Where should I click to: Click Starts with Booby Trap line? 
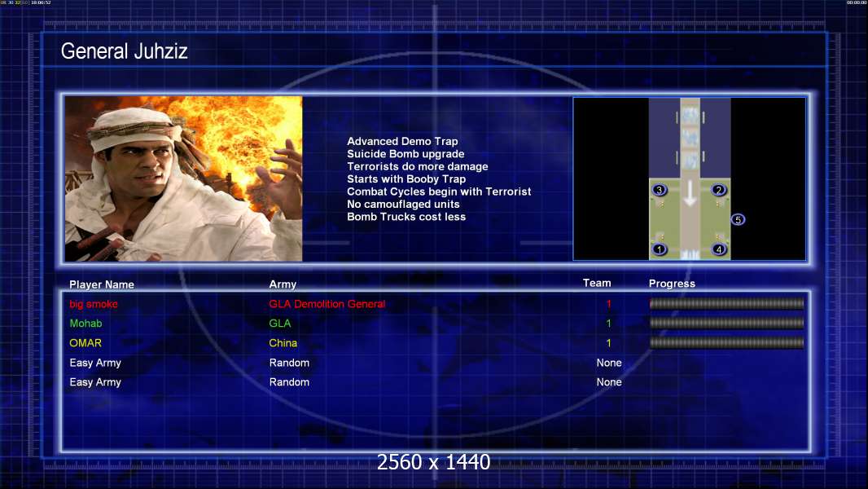pos(406,178)
